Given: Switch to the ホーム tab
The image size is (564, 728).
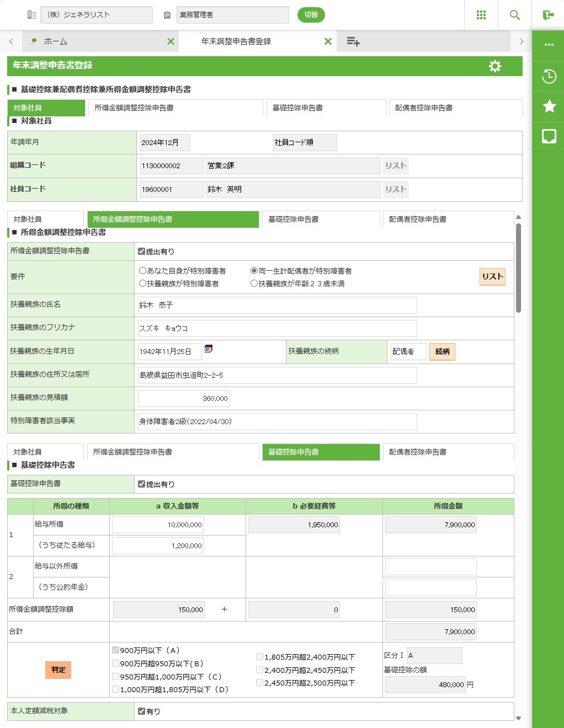Looking at the screenshot, I should click(55, 41).
